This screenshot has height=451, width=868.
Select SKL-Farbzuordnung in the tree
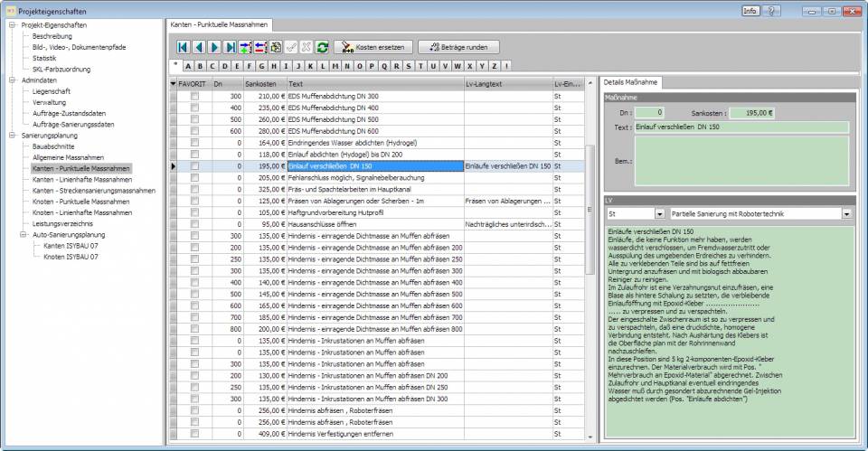tap(61, 70)
